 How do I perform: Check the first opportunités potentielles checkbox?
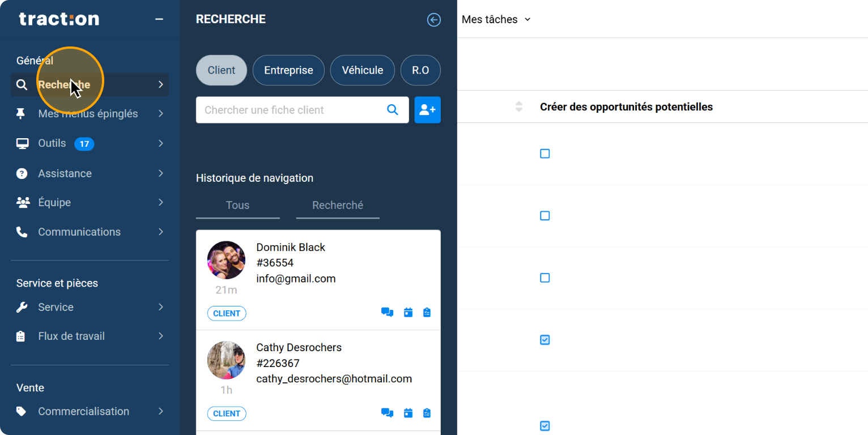544,153
